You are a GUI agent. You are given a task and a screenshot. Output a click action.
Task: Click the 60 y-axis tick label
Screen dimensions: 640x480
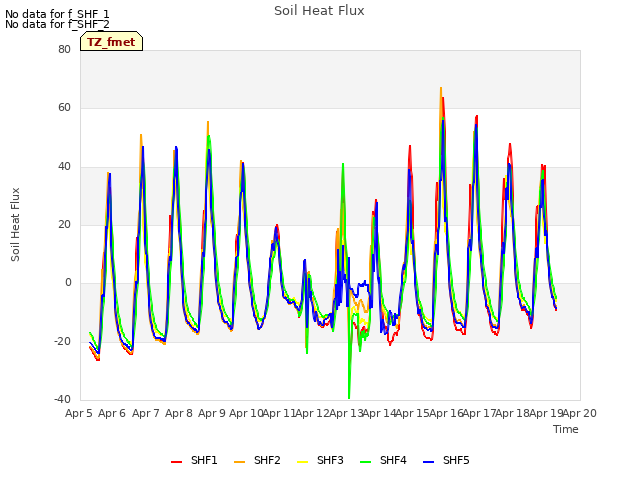(64, 108)
